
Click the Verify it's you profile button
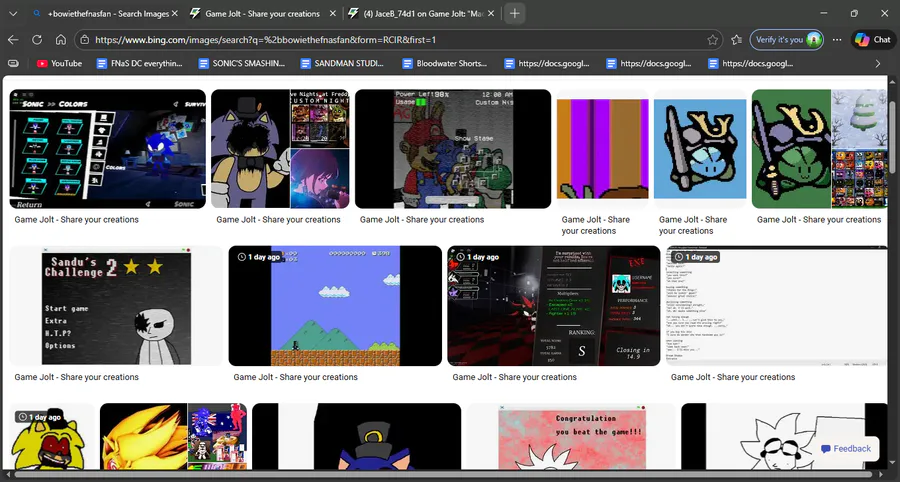pyautogui.click(x=786, y=40)
